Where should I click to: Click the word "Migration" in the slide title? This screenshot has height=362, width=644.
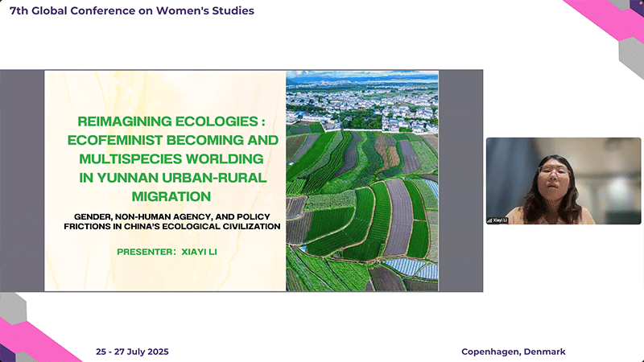coord(171,195)
